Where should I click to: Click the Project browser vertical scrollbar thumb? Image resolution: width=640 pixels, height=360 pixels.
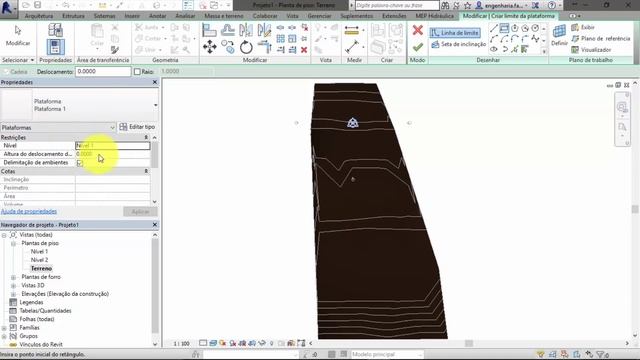[x=155, y=286]
